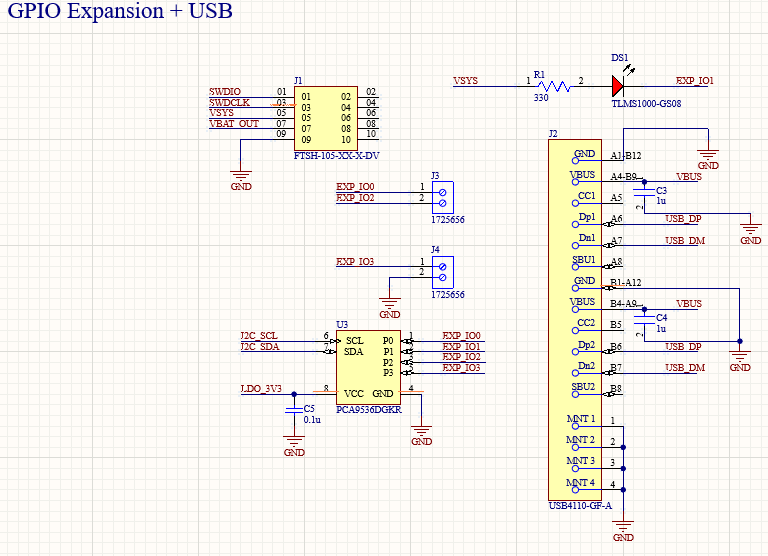The height and width of the screenshot is (556, 768).
Task: Click the SBU1 pin name in J2
Action: tap(584, 259)
